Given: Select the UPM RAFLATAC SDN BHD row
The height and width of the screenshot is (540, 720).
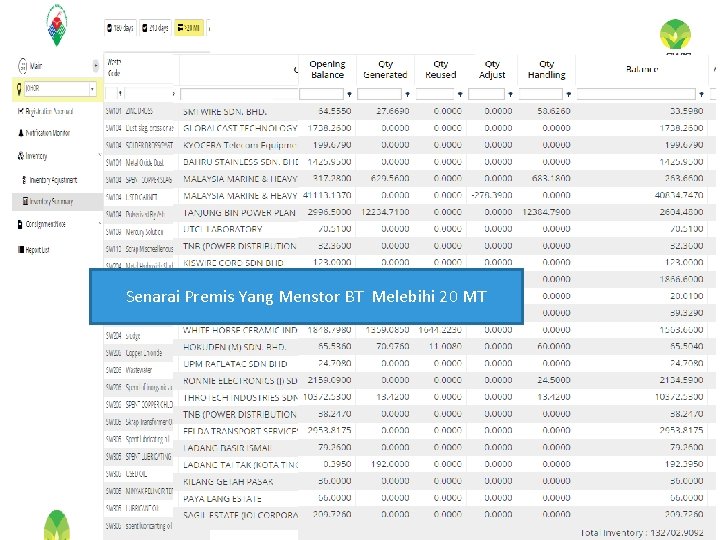Looking at the screenshot, I should (410, 364).
